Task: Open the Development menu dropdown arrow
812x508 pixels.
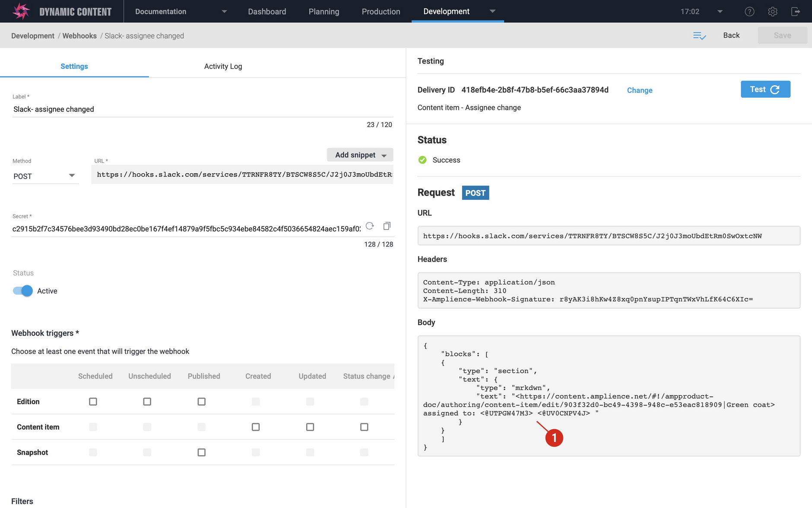Action: click(492, 11)
